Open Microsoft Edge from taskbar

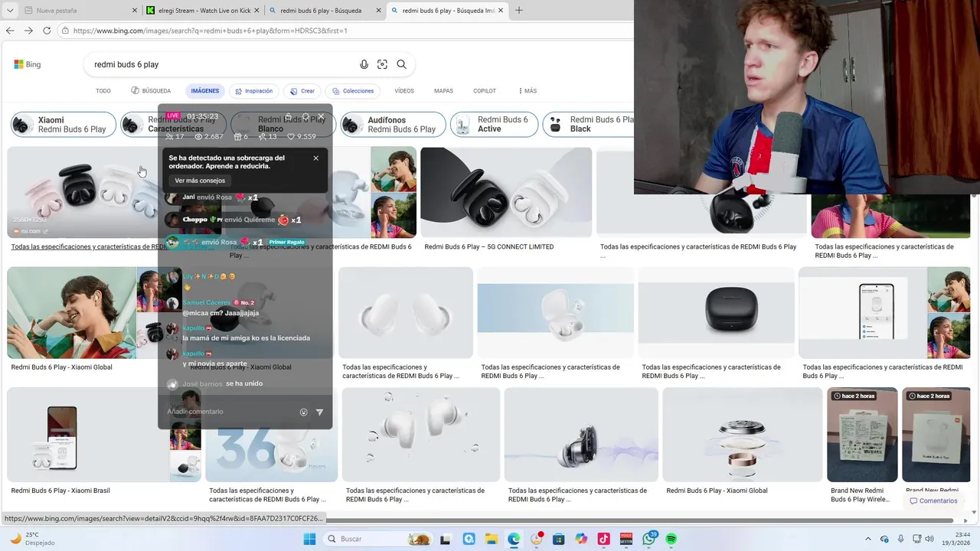(513, 539)
